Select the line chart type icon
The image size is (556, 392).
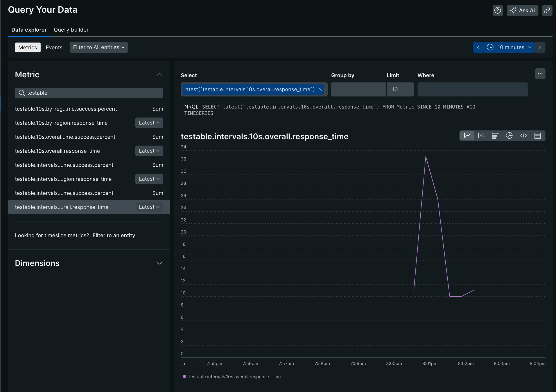pyautogui.click(x=467, y=136)
